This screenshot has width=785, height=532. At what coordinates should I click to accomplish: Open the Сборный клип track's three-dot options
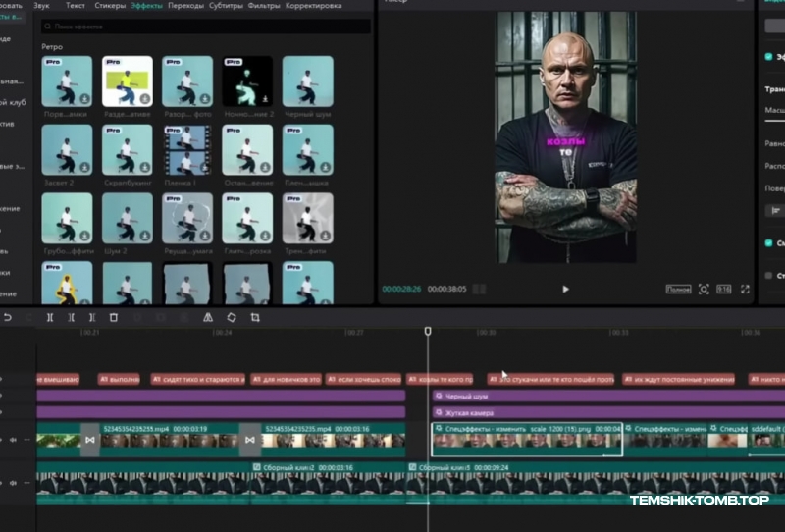26,483
